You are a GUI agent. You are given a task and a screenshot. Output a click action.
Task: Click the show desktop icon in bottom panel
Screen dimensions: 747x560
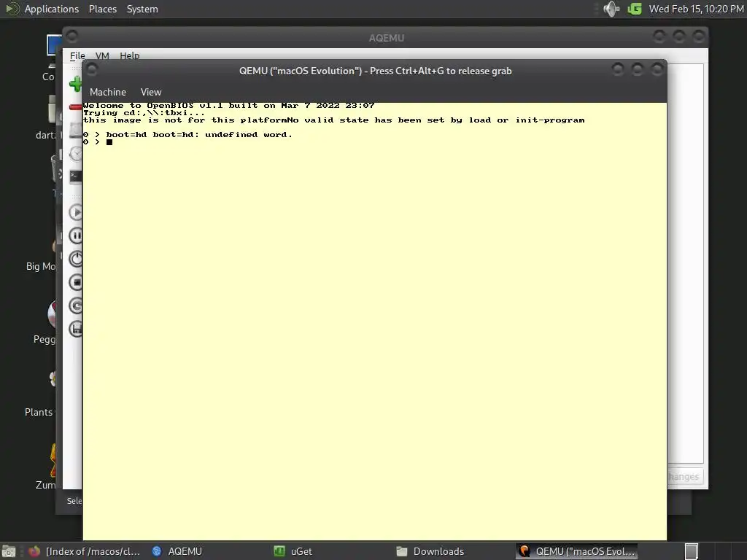click(9, 551)
